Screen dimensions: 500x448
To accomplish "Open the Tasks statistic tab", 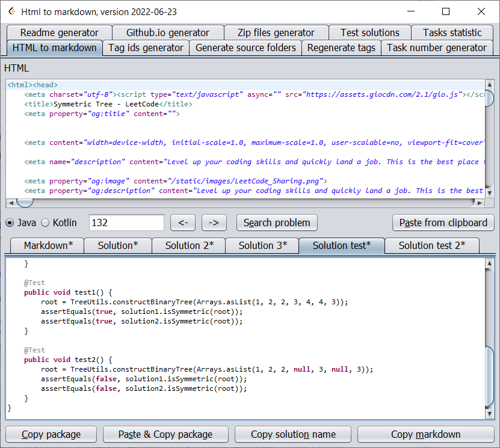I will (x=452, y=32).
